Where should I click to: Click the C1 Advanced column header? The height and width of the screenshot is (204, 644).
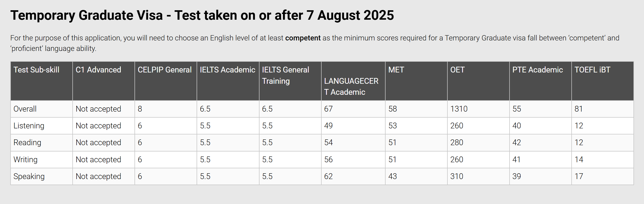98,70
